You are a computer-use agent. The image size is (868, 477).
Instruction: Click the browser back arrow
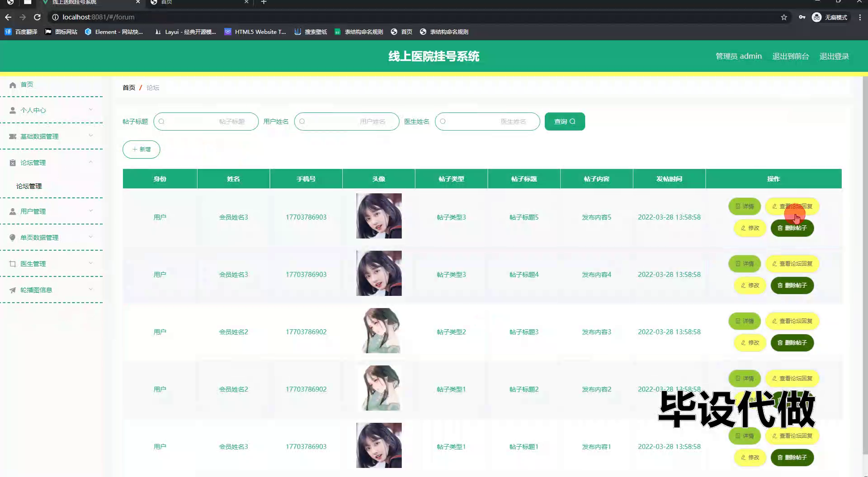point(8,17)
